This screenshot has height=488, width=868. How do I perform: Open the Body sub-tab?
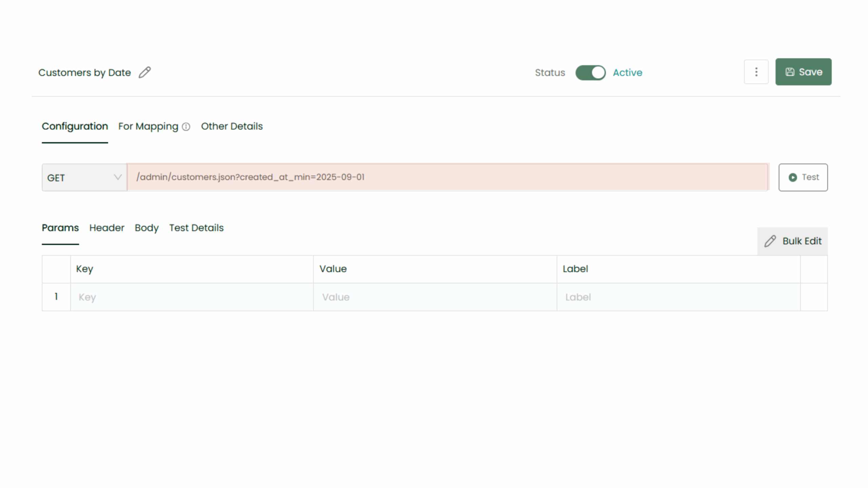pos(146,228)
